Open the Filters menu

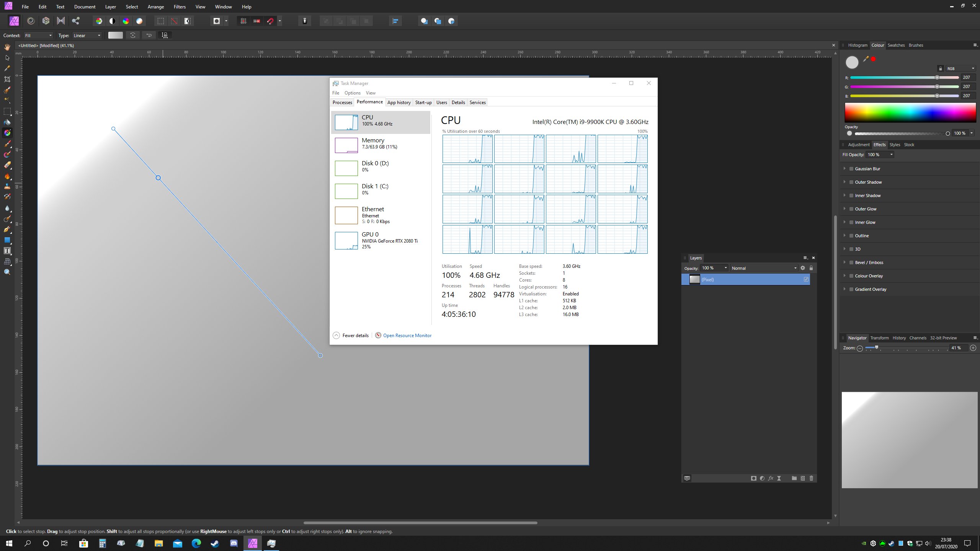coord(180,7)
